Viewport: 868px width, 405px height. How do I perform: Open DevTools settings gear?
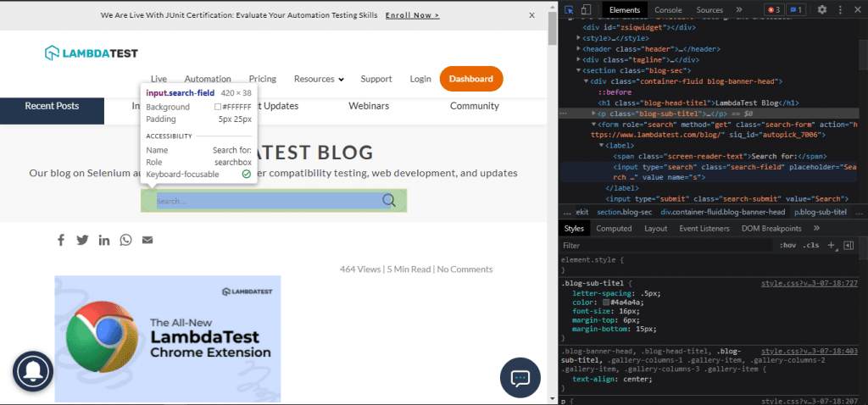(822, 9)
